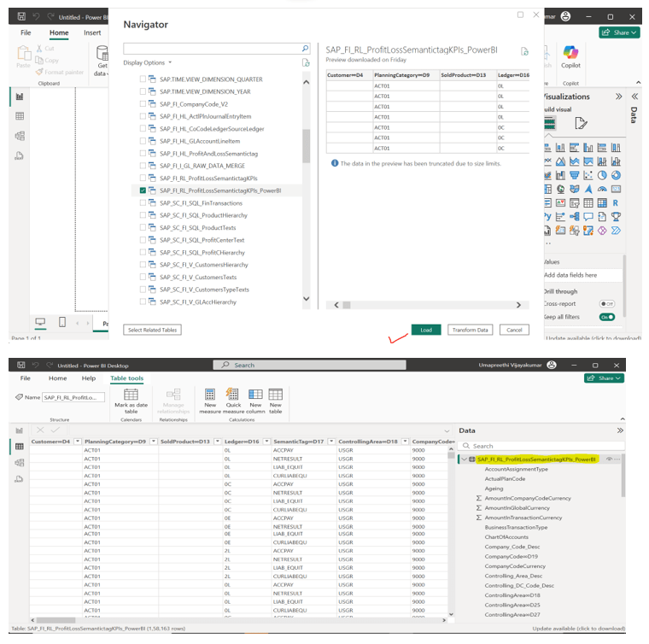Open PlanningCategory=D9 column filter dropdown
The width and height of the screenshot is (649, 644).
click(154, 442)
